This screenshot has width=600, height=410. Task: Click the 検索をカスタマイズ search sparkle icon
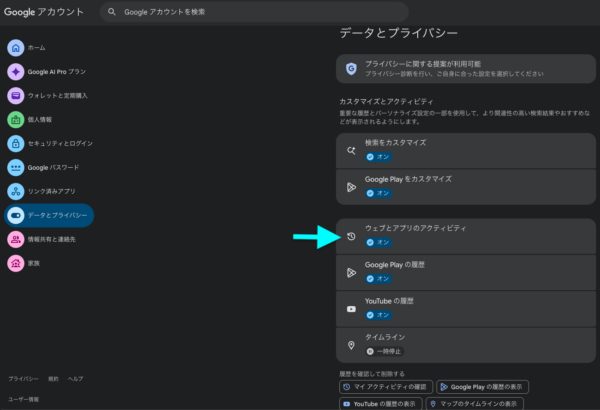(351, 150)
